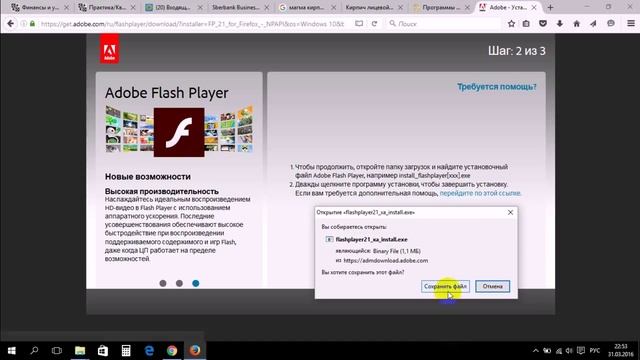Open clock and date in tray
This screenshot has width=640, height=360.
[x=620, y=351]
